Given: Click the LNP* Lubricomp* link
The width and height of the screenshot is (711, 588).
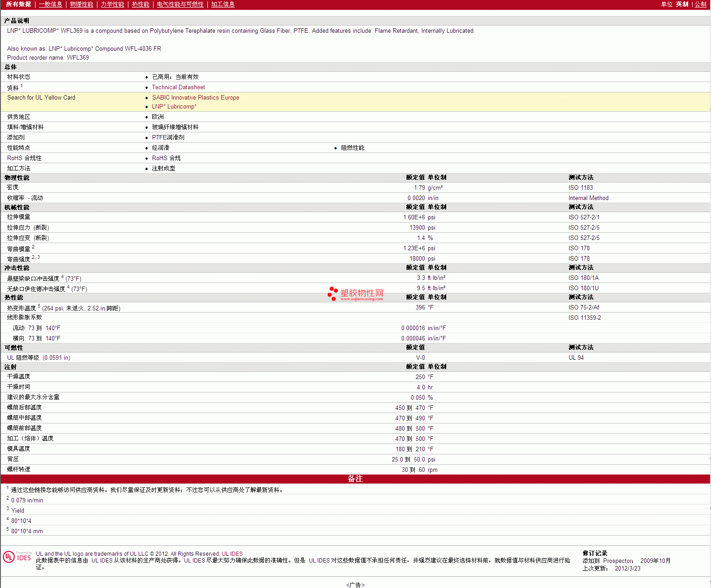Looking at the screenshot, I should 174,107.
